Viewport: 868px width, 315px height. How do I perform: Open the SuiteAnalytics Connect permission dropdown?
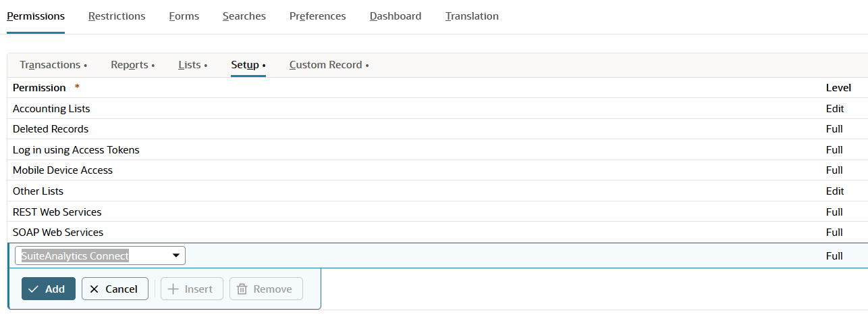point(100,256)
